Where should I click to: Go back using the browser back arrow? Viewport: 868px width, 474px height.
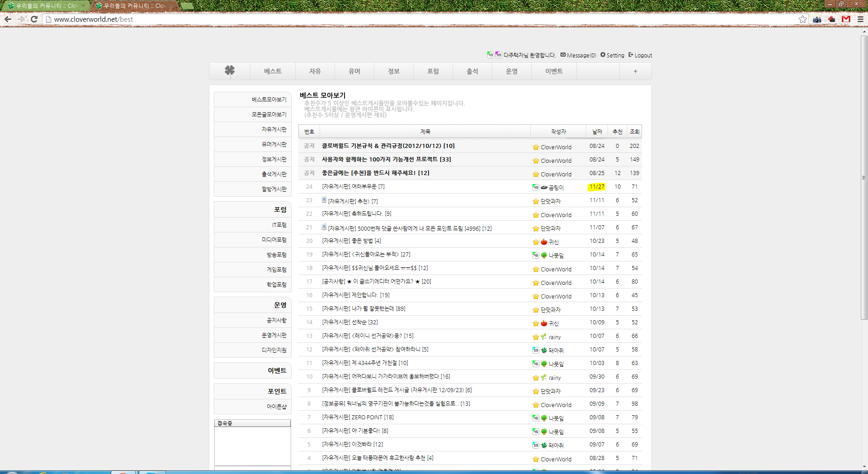8,19
